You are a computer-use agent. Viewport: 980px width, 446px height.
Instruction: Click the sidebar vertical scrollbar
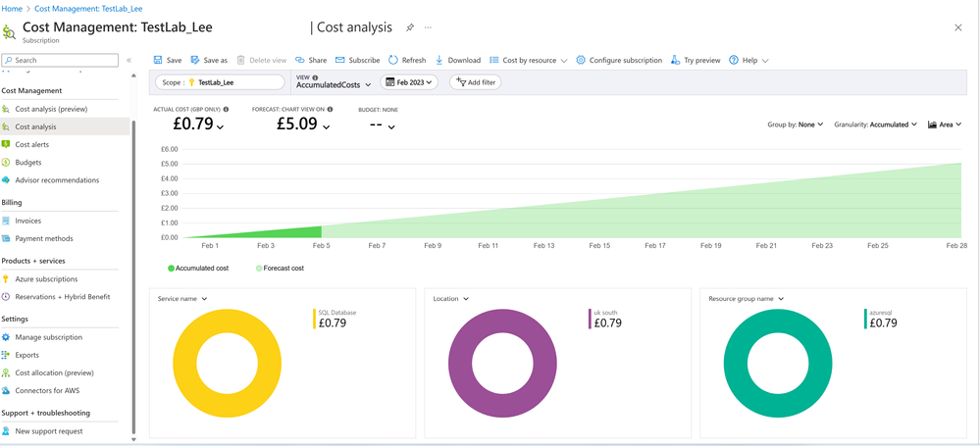133,274
